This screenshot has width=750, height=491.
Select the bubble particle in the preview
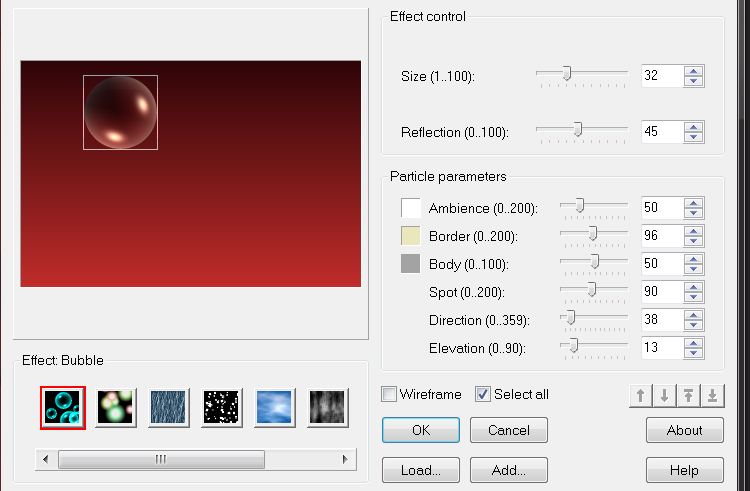coord(121,112)
